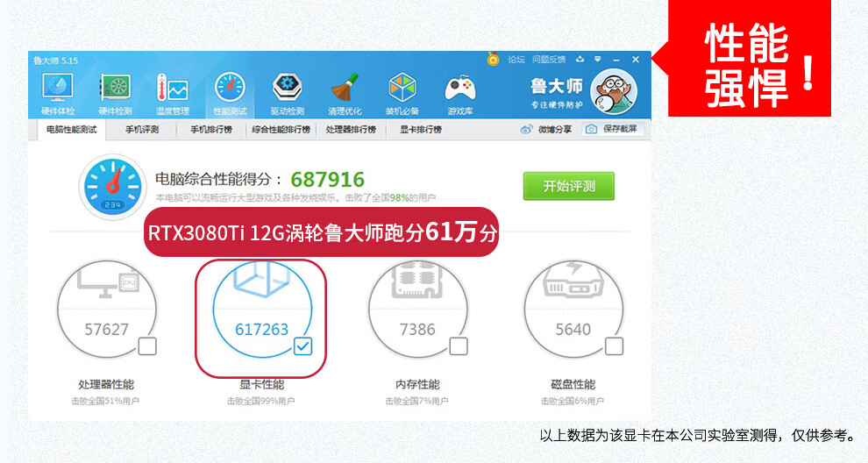Click 击败全国7%用户 text
Screen dimensions: 868x463
coord(416,401)
